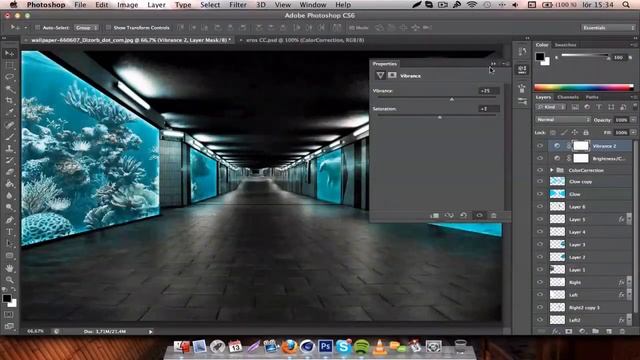Select the History Brush tool

(9, 160)
